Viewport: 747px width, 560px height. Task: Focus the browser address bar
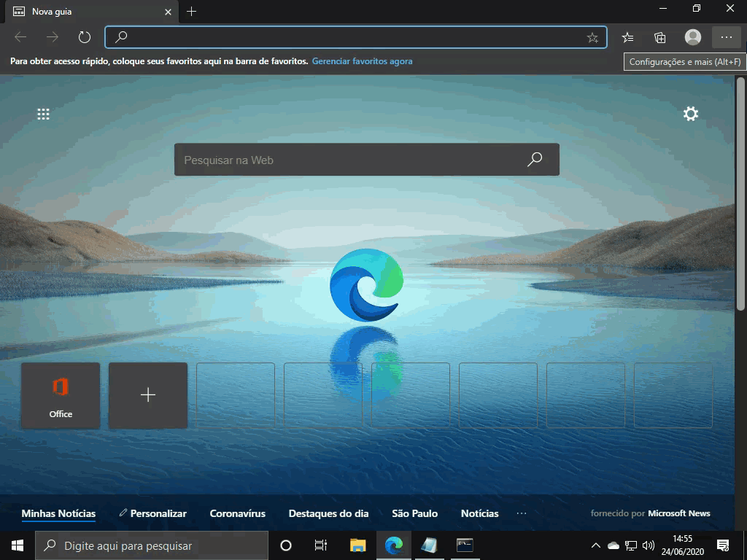pos(356,37)
